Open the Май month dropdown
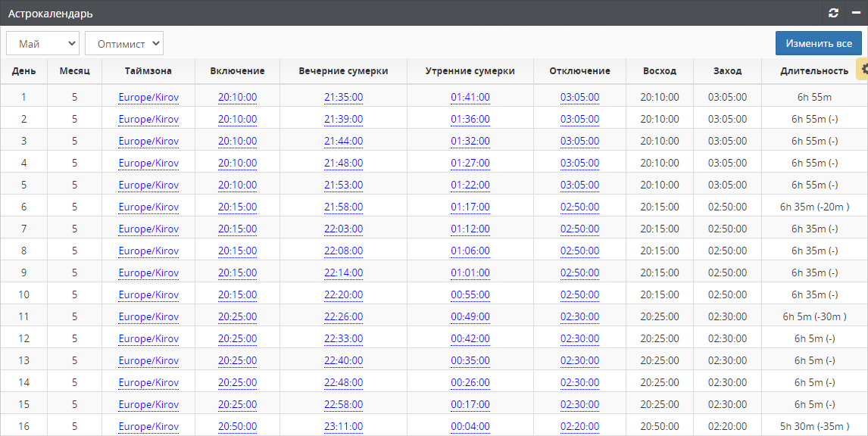 [x=42, y=43]
